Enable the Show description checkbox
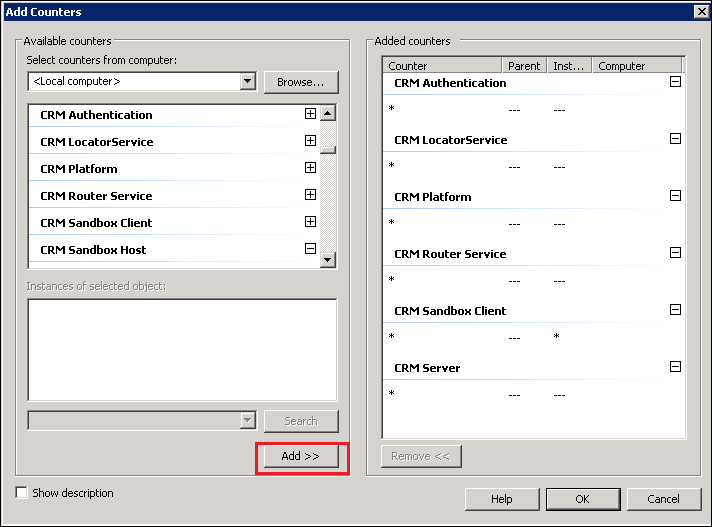The width and height of the screenshot is (712, 527). coord(22,493)
